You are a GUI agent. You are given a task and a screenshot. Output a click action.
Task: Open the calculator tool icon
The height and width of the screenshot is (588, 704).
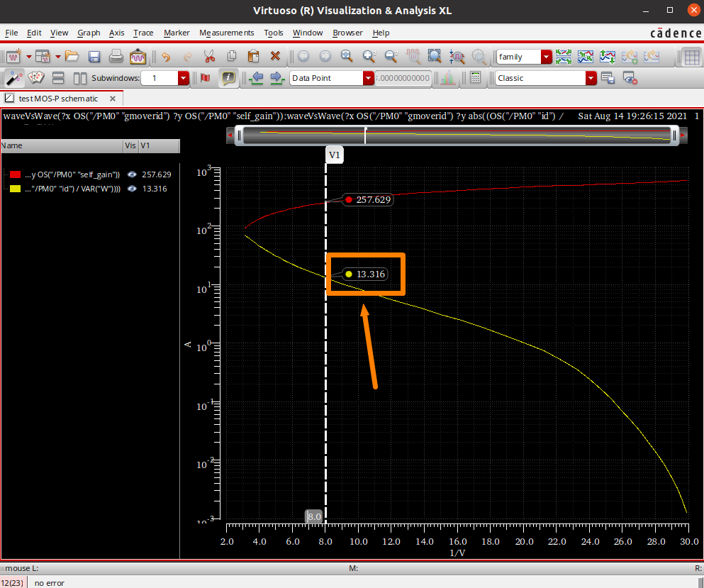(475, 78)
